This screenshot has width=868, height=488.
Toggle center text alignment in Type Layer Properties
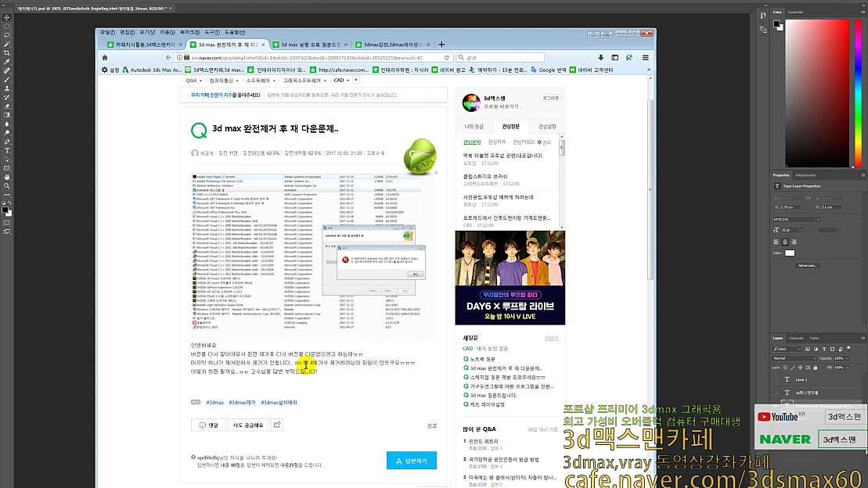coord(785,241)
